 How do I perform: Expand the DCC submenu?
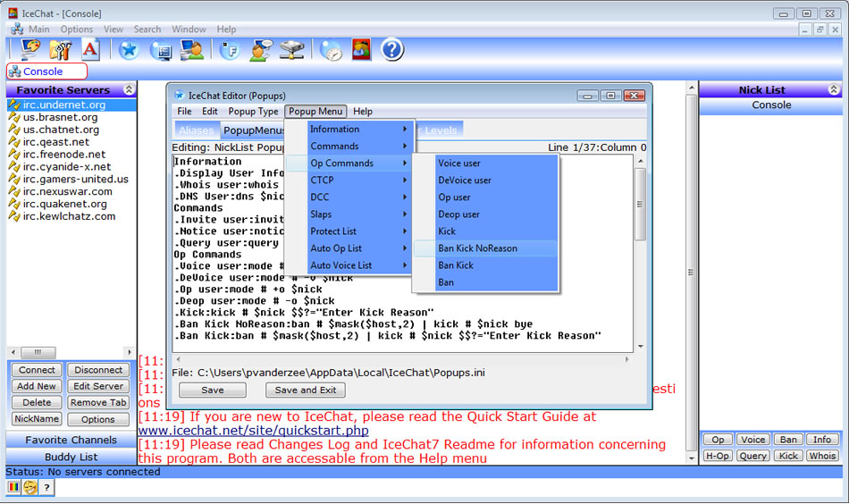357,197
